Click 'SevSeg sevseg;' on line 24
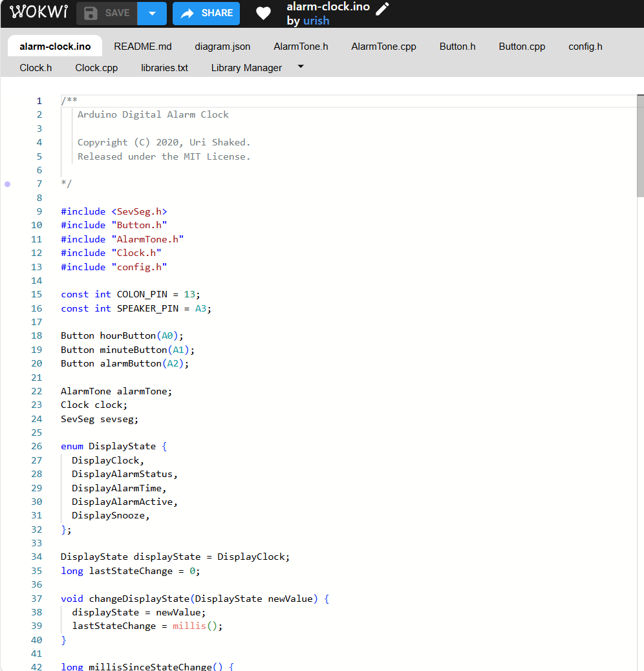The height and width of the screenshot is (671, 644). coord(100,420)
